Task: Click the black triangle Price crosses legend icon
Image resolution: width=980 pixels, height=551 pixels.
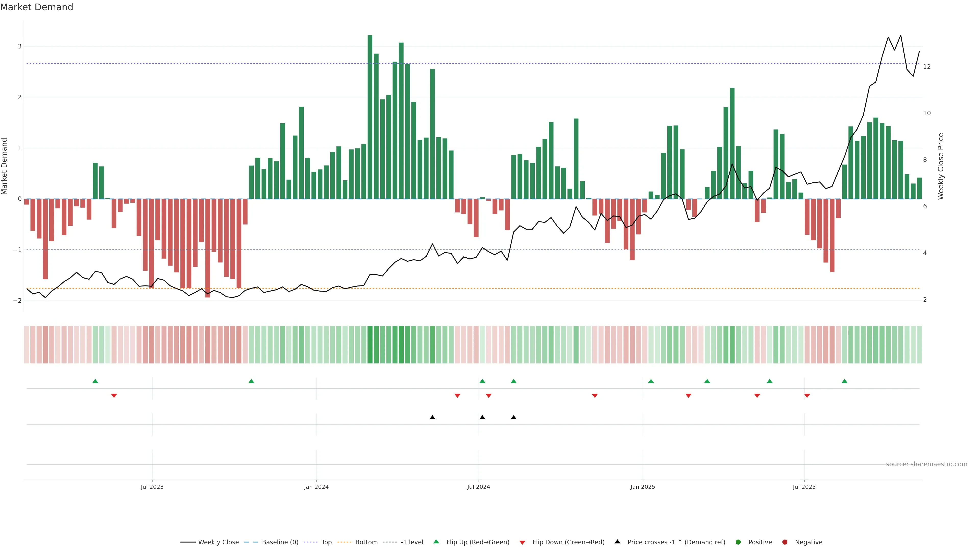Action: (x=617, y=542)
